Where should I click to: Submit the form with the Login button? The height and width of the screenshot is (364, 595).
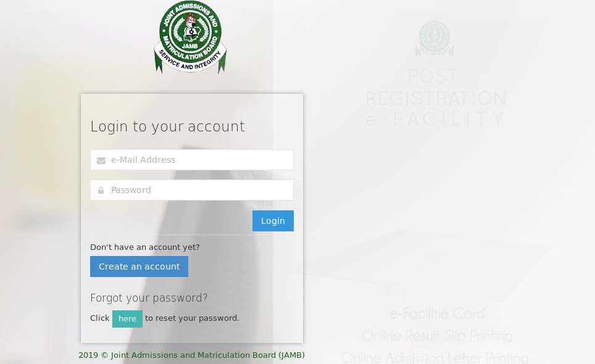[x=273, y=221]
